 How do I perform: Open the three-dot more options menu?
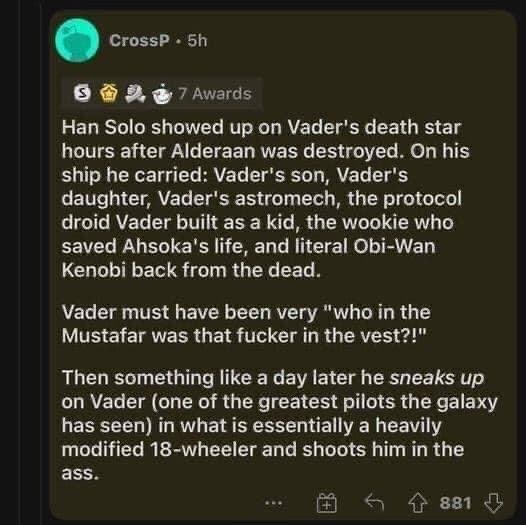(x=274, y=503)
